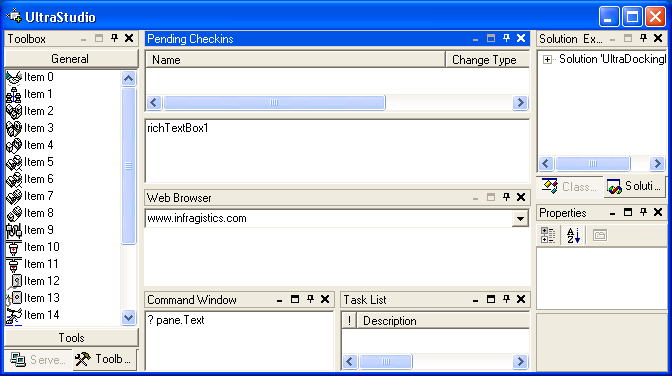Sort by the Name column header
The height and width of the screenshot is (376, 672).
296,60
